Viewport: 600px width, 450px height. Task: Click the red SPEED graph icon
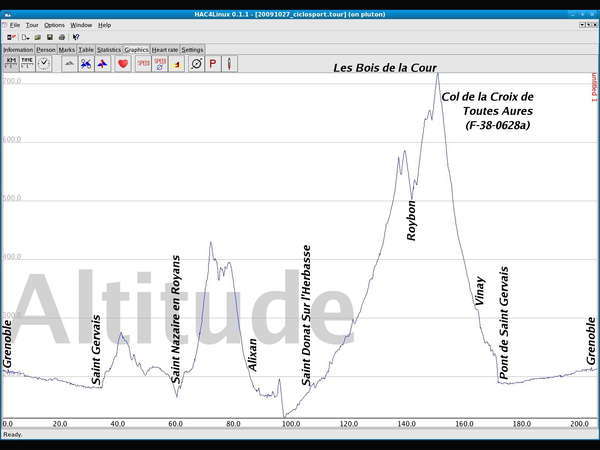pos(144,63)
